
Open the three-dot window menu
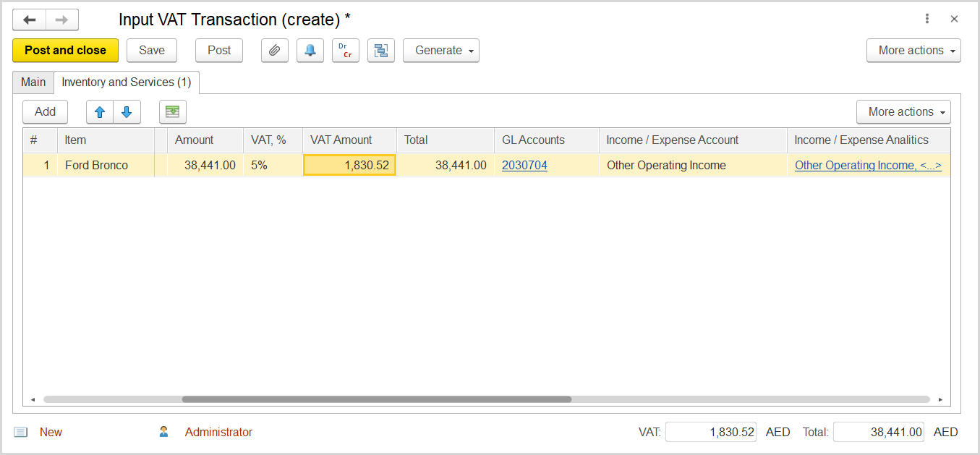pos(927,20)
